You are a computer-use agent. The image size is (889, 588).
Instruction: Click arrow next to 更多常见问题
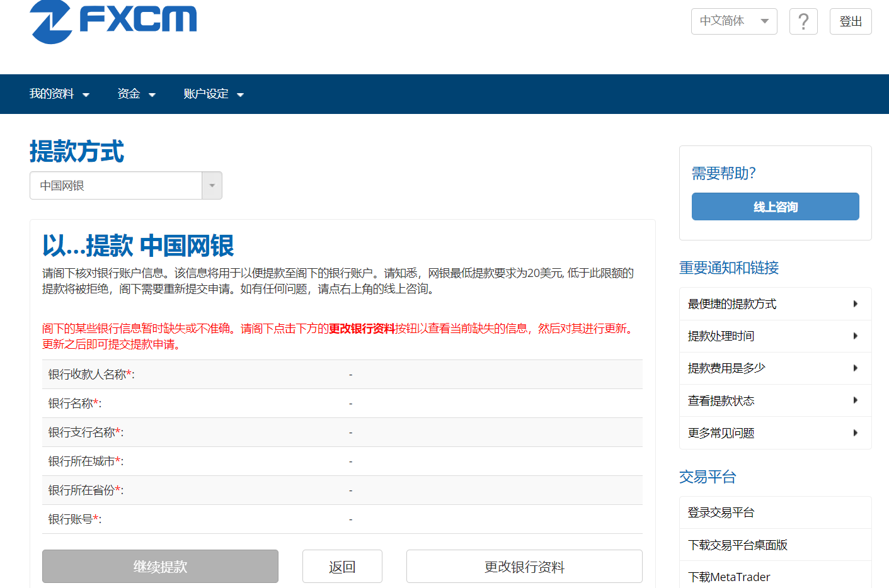pyautogui.click(x=855, y=433)
